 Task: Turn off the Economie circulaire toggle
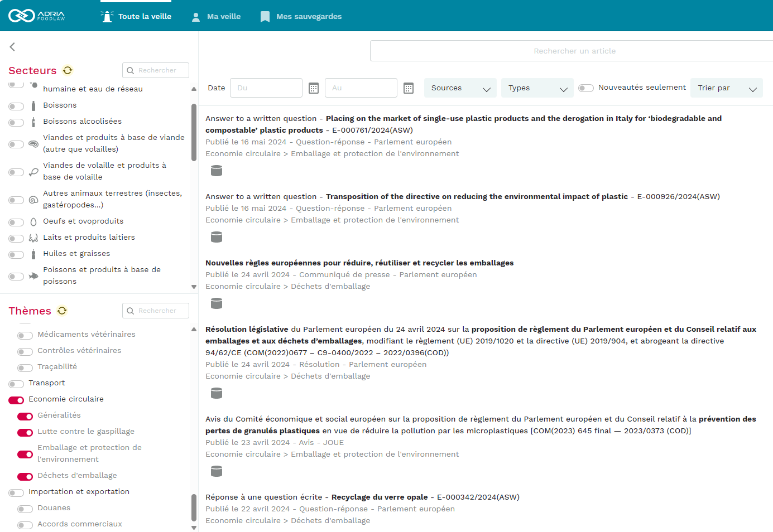(16, 400)
